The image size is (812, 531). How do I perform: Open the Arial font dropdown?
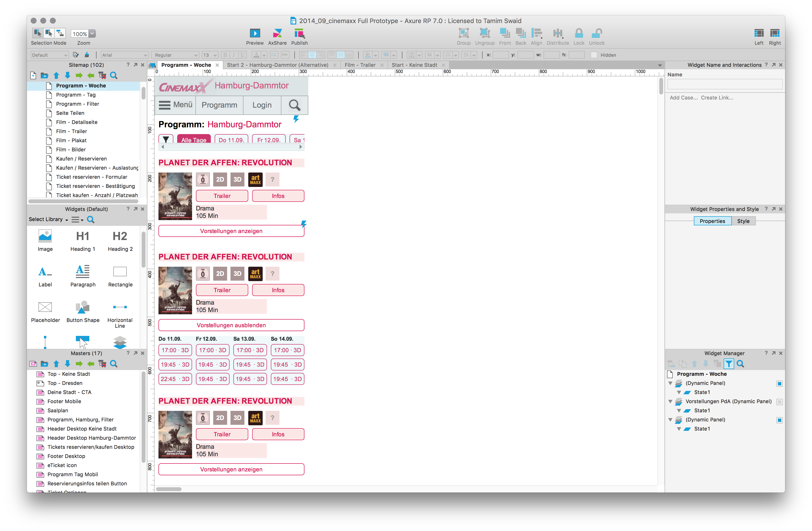[x=124, y=55]
